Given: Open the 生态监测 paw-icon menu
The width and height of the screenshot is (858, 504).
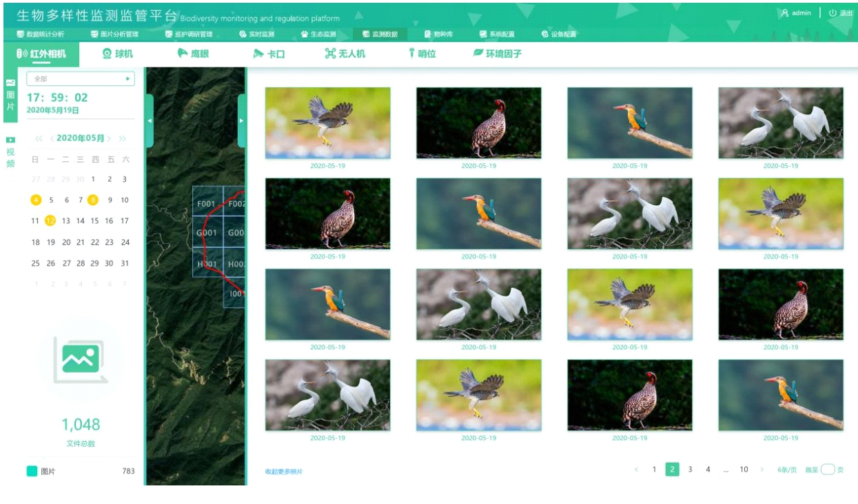Looking at the screenshot, I should pyautogui.click(x=318, y=34).
